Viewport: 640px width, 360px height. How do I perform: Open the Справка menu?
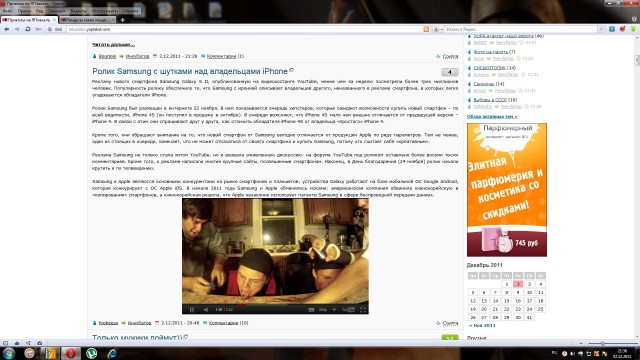click(x=130, y=11)
